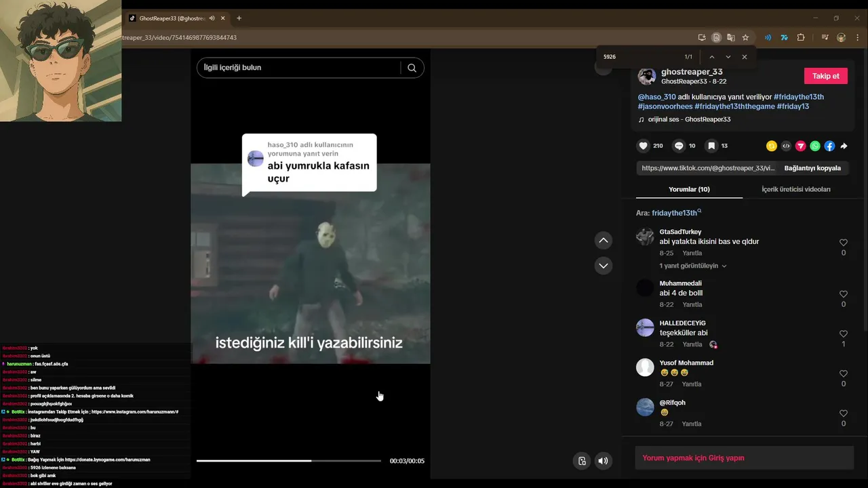The image size is (868, 488).
Task: Share the video to WhatsApp
Action: click(815, 146)
